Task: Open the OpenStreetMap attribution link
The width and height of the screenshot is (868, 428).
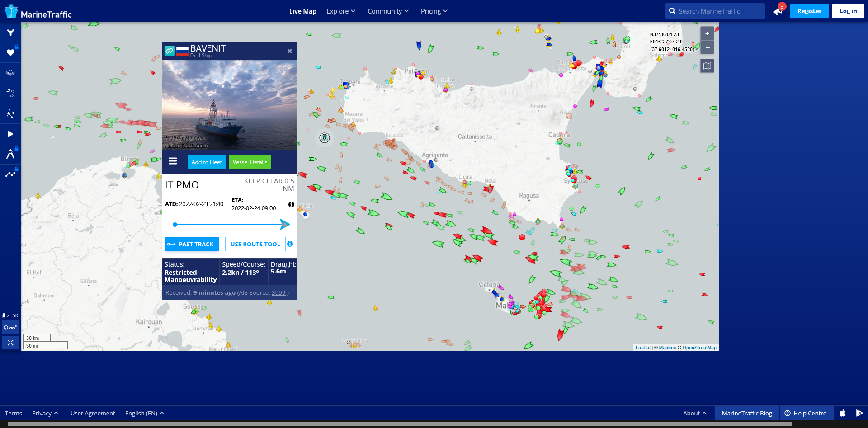Action: (x=699, y=348)
